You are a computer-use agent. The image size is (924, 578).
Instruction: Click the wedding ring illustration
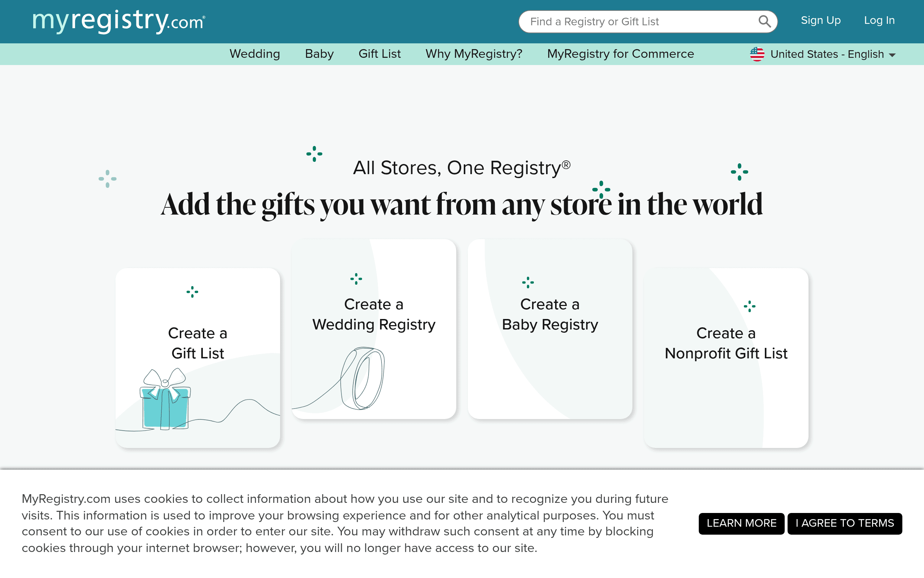point(362,379)
